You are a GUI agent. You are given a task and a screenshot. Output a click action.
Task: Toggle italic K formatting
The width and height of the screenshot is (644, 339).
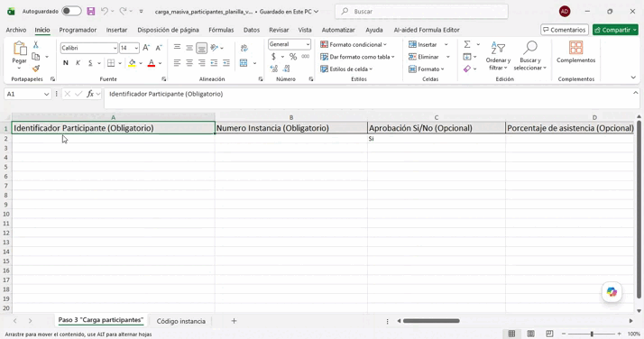click(x=78, y=63)
